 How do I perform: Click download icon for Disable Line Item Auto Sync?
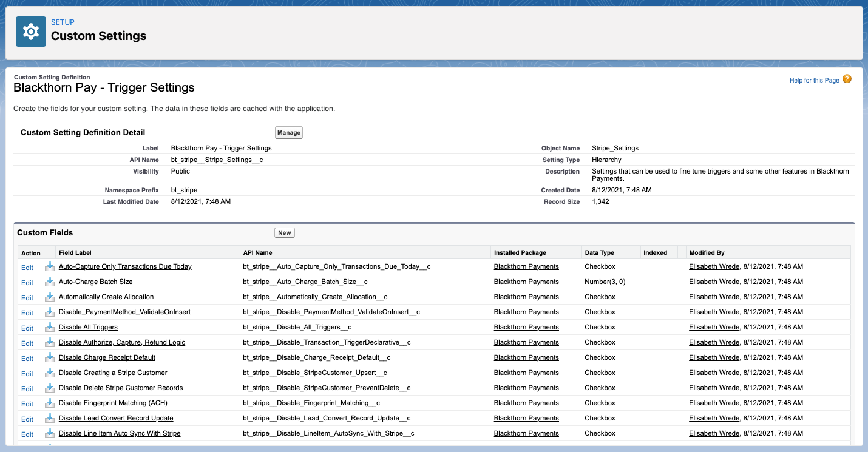[49, 433]
